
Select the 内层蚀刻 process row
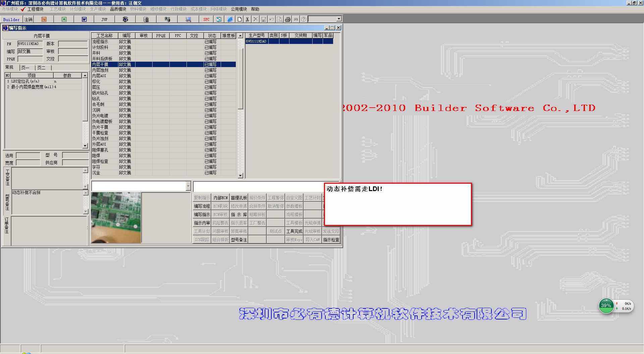coord(164,70)
